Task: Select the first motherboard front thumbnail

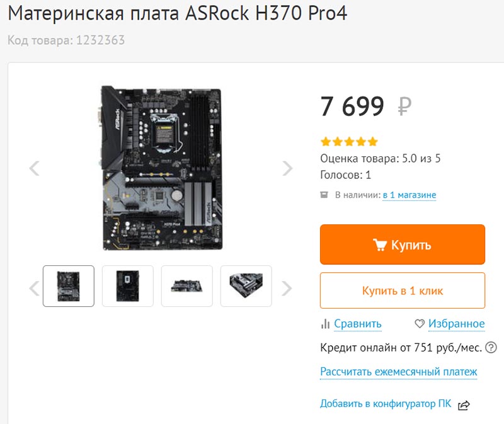Action: (x=69, y=286)
